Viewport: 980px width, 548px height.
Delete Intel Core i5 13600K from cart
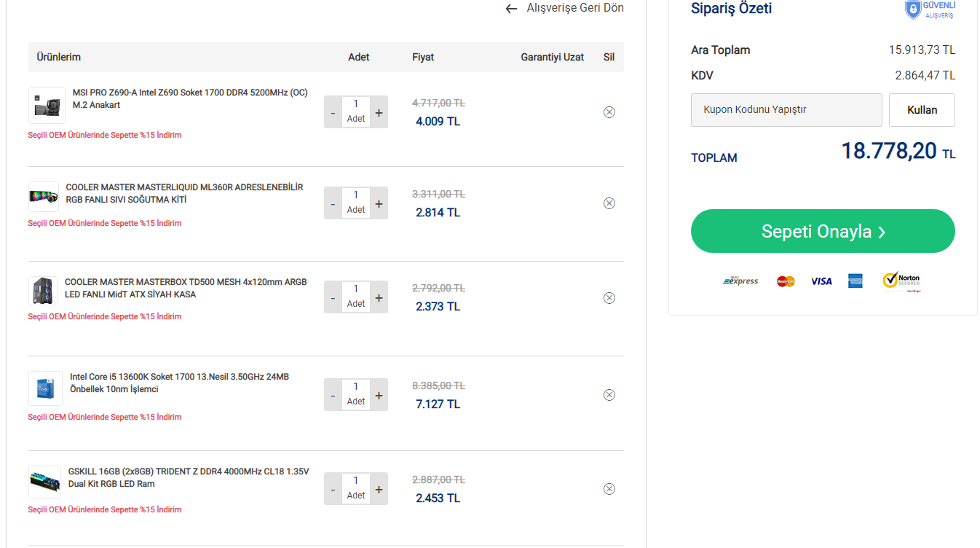click(x=609, y=395)
